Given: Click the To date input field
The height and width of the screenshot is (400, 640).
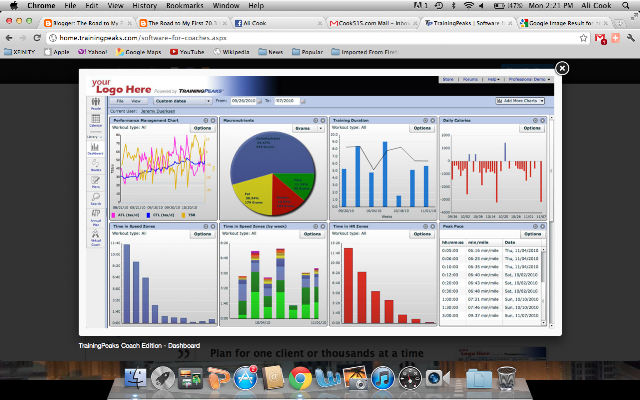Looking at the screenshot, I should click(x=287, y=101).
